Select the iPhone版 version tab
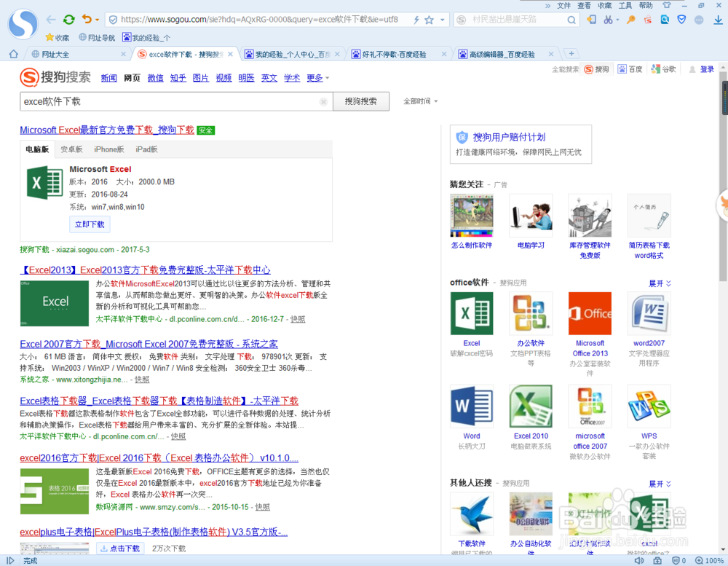 (108, 149)
